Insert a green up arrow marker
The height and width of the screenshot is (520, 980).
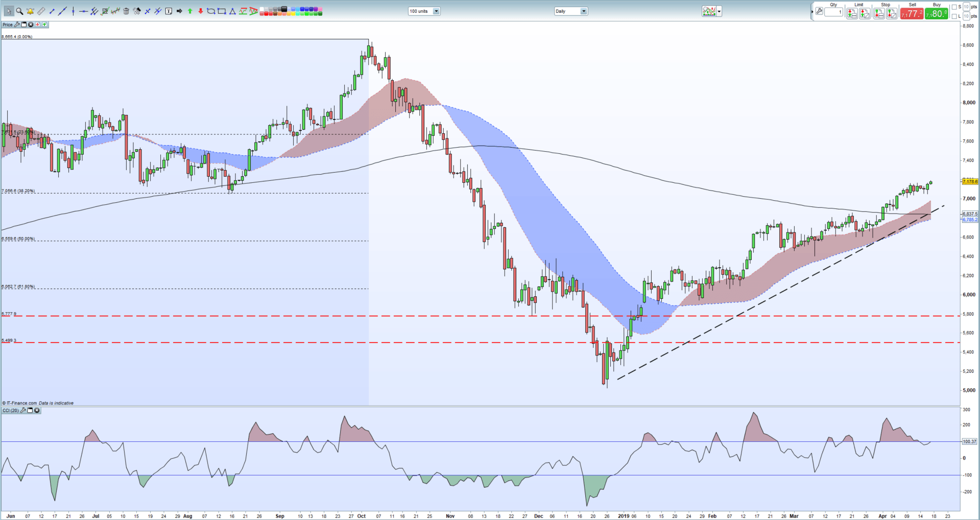(x=190, y=11)
